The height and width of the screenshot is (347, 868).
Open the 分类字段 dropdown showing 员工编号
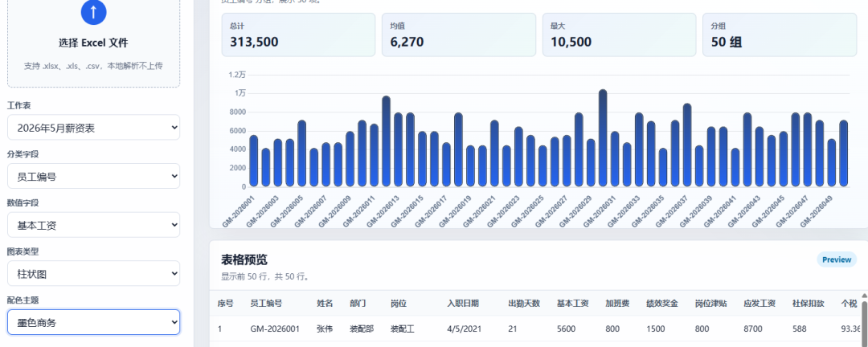[93, 177]
